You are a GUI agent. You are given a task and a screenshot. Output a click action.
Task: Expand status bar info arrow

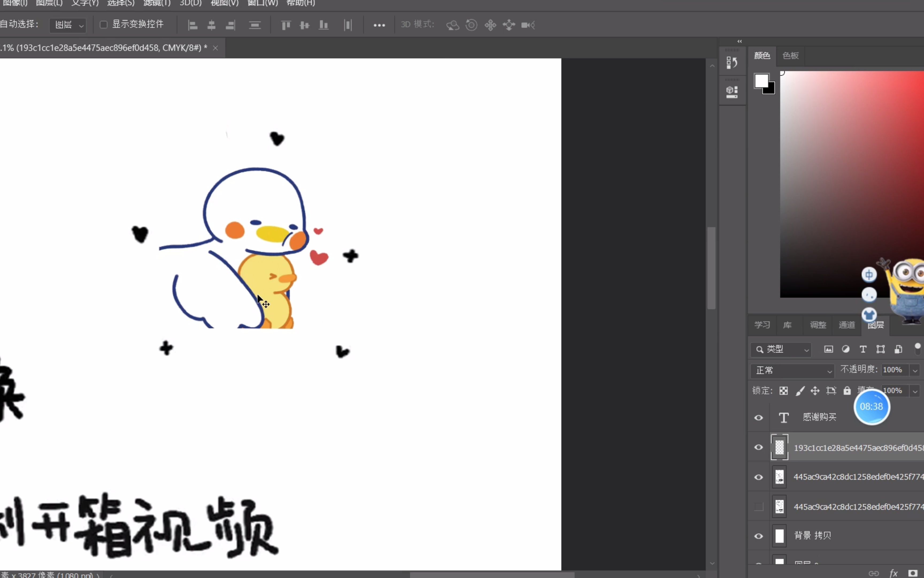coord(98,575)
